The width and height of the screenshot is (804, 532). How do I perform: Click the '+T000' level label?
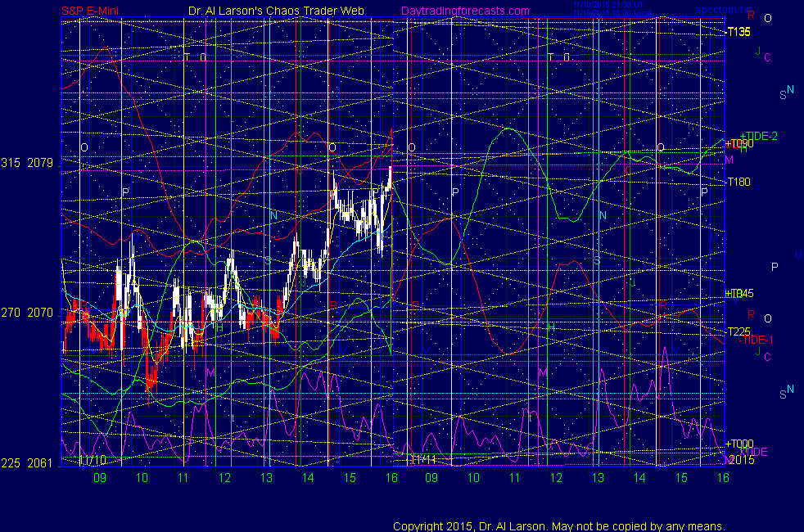pyautogui.click(x=739, y=444)
